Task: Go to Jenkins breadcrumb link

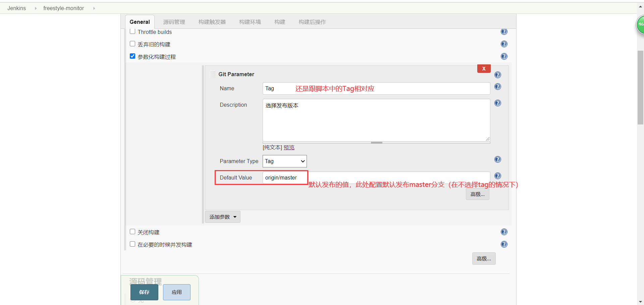Action: point(17,8)
